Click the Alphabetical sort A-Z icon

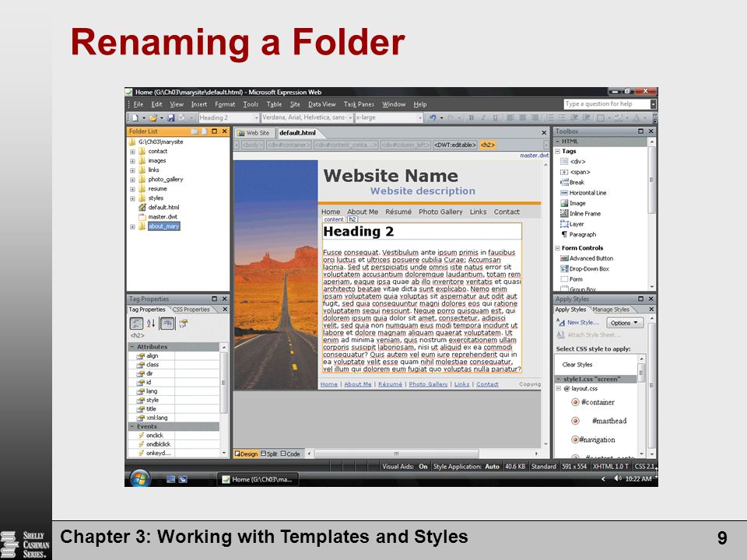151,324
